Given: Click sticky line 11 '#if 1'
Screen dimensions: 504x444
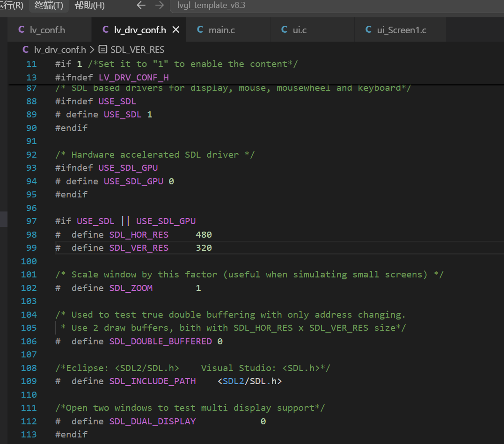Looking at the screenshot, I should pos(176,64).
